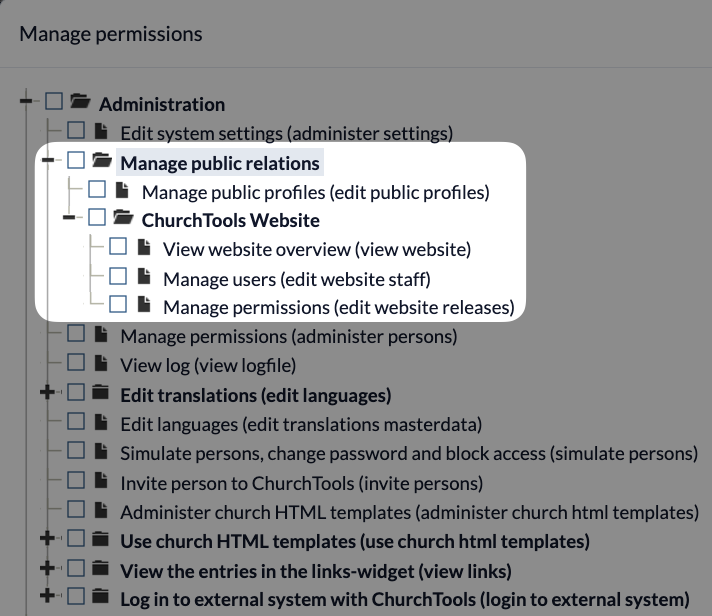Enable the Edit system settings checkbox

click(x=76, y=131)
